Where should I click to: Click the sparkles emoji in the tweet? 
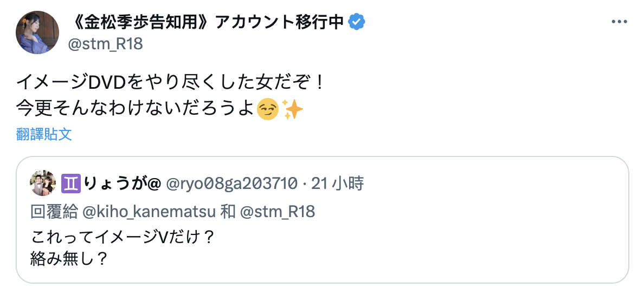293,109
